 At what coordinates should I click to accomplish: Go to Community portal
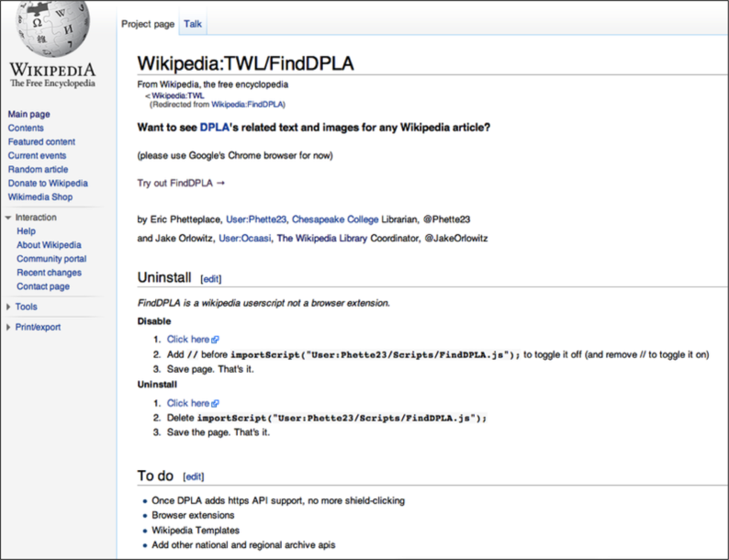[x=51, y=259]
